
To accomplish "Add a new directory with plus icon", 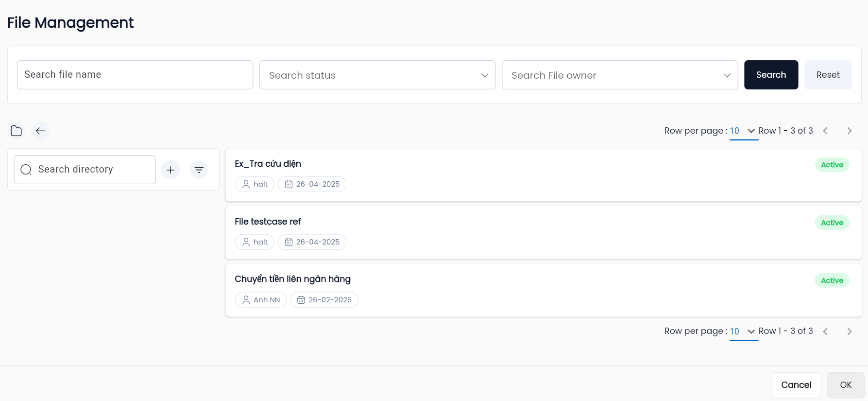I will [170, 170].
